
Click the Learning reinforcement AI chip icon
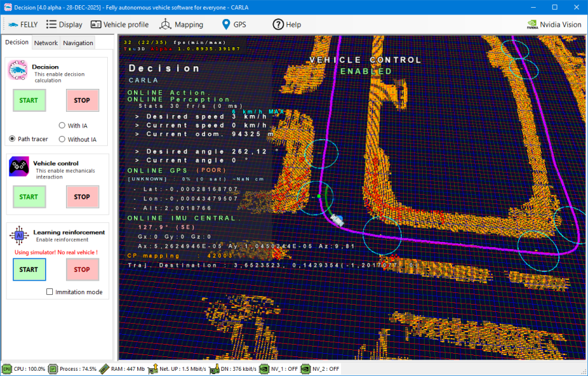click(19, 235)
